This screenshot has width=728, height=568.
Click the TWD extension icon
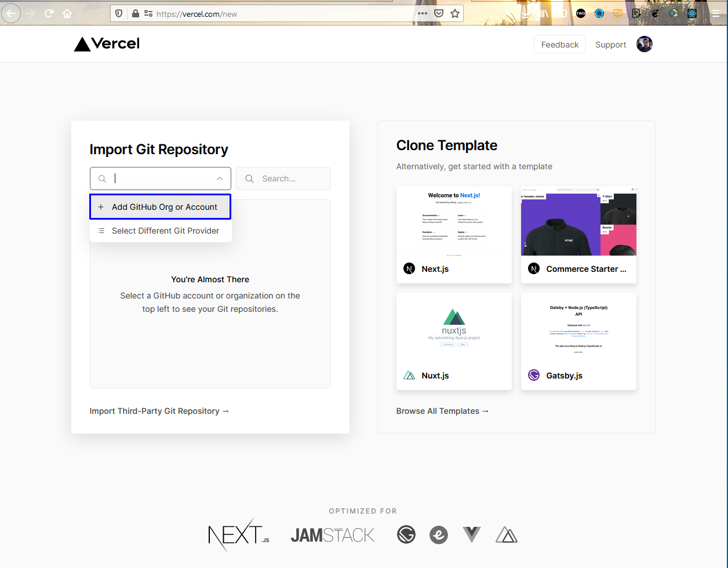click(x=581, y=13)
